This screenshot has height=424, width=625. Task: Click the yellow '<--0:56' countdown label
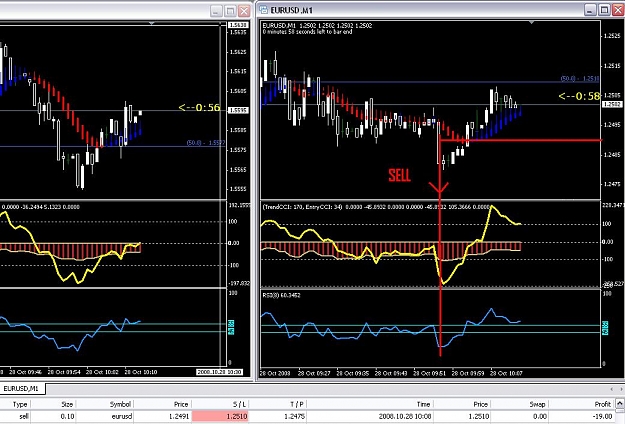199,107
